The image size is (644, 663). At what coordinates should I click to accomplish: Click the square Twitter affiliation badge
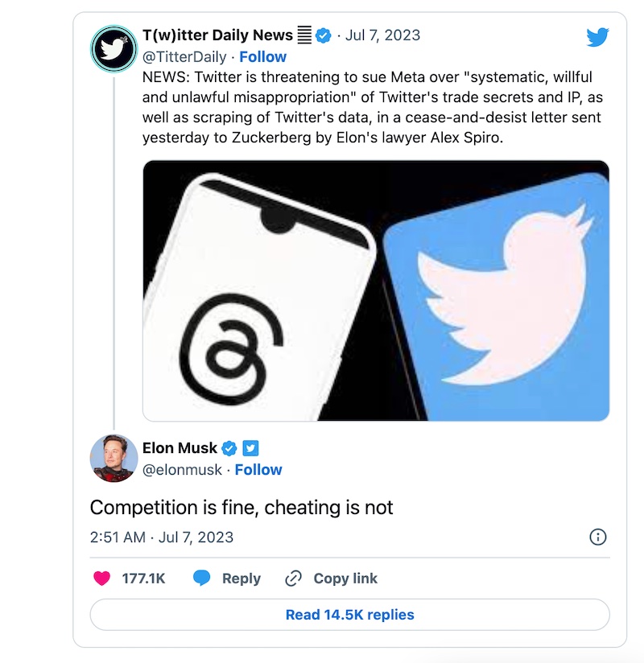[x=250, y=448]
